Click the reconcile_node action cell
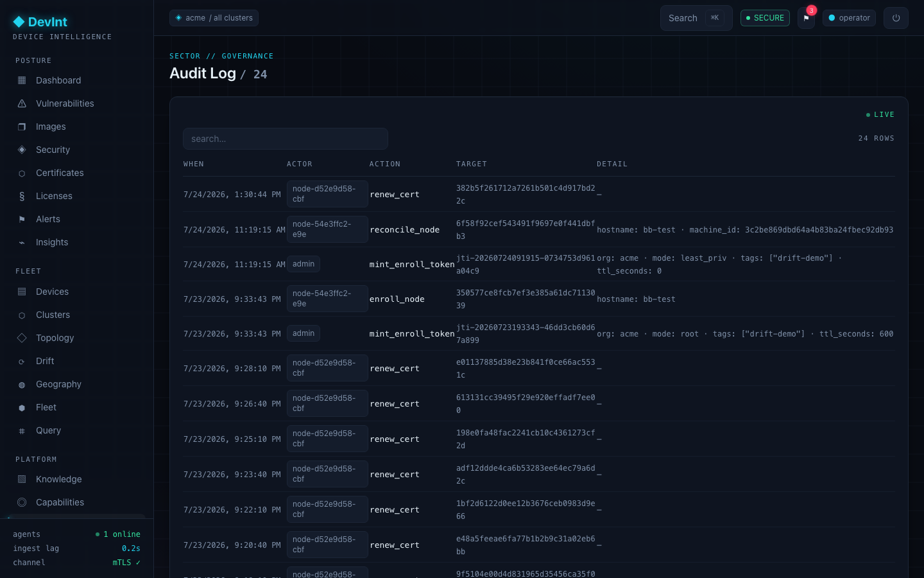The height and width of the screenshot is (578, 924). (405, 230)
